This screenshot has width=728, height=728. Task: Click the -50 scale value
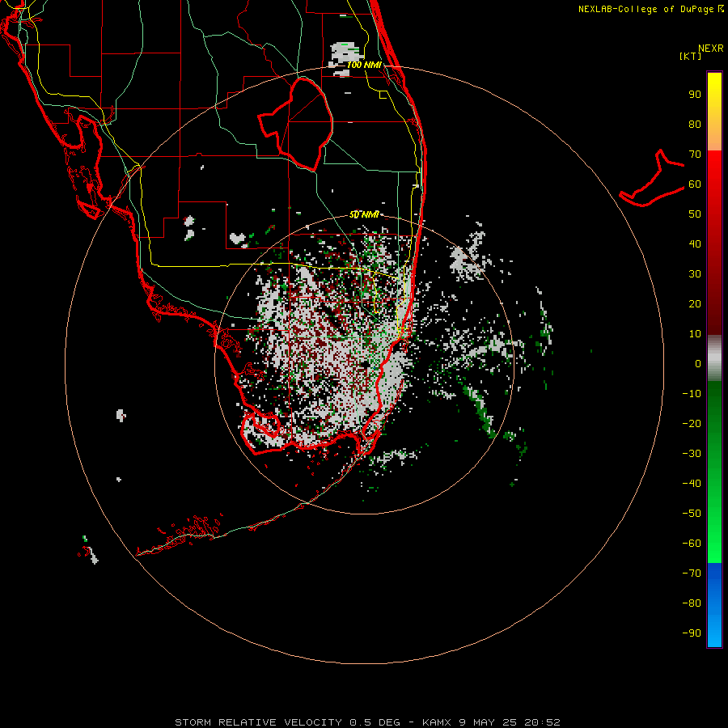click(692, 514)
